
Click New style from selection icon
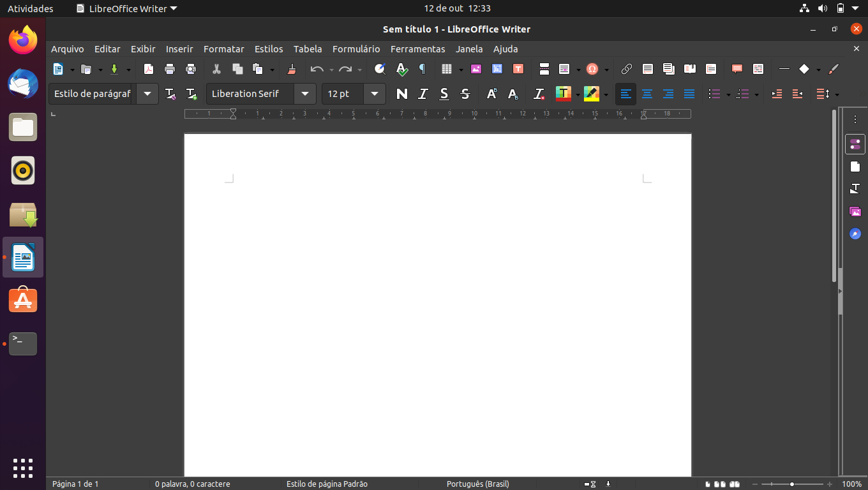click(191, 94)
